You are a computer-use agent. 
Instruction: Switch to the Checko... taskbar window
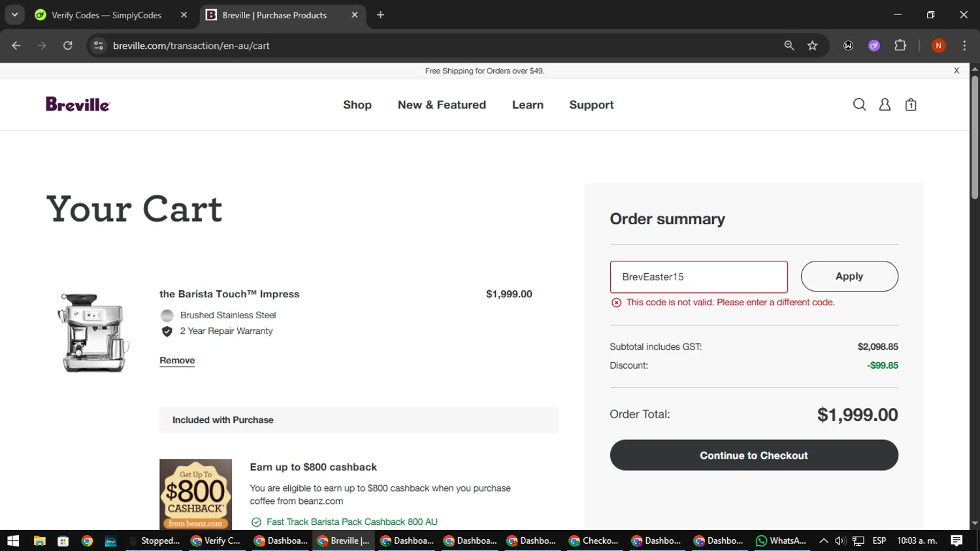[594, 541]
